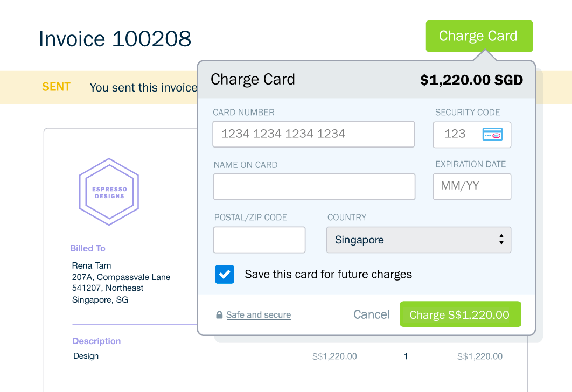Click the $1,220.00 SGD total in dialog header
Screen dimensions: 572x392
(471, 80)
